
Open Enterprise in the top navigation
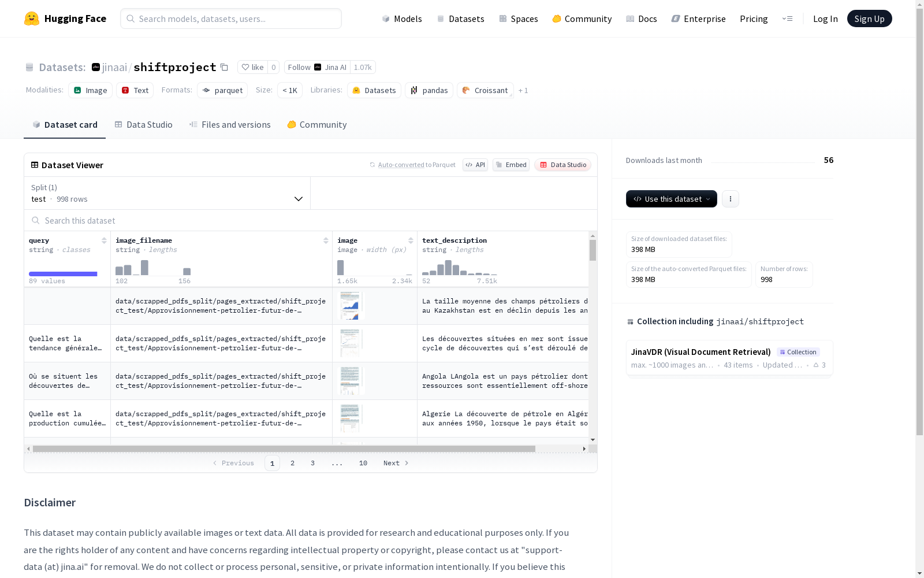pos(699,18)
